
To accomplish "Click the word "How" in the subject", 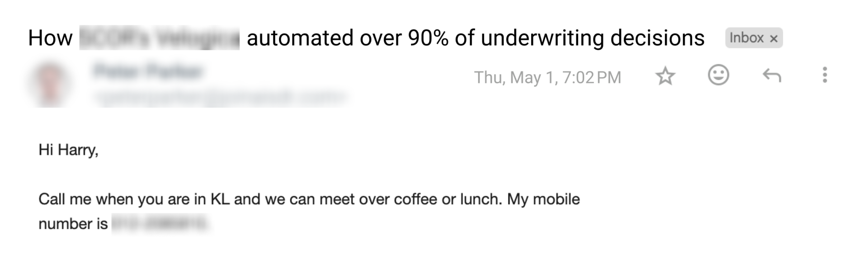I will [x=50, y=38].
